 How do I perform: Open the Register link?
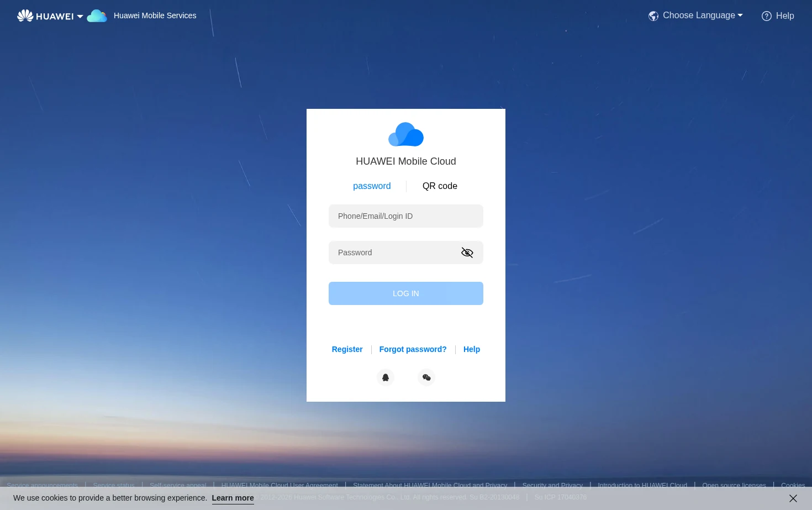click(347, 349)
